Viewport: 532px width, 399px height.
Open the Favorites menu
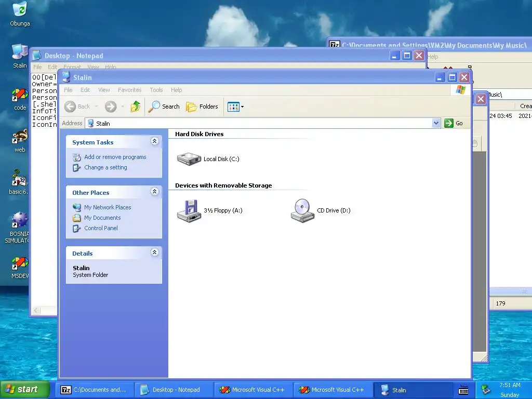(129, 90)
